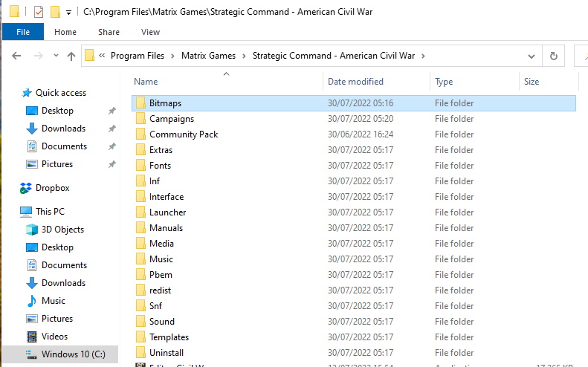588x367 pixels.
Task: Sort by the Date modified column header
Action: point(355,82)
